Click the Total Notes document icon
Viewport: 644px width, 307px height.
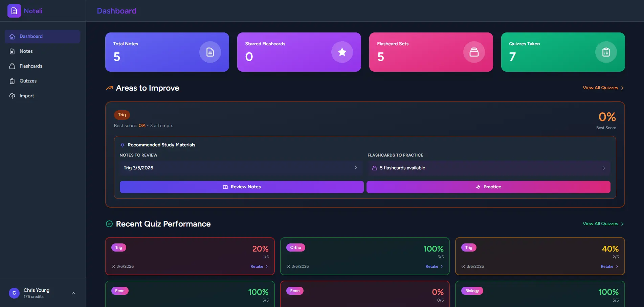210,52
